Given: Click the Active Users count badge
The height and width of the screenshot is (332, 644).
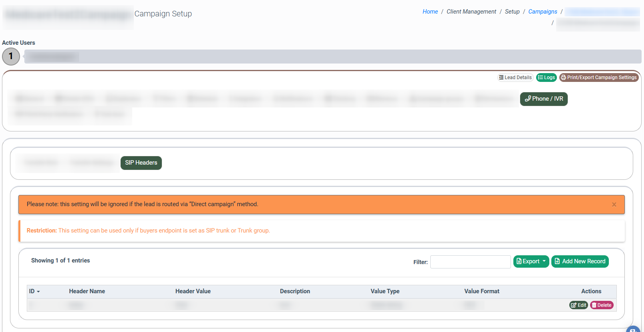Looking at the screenshot, I should point(11,56).
